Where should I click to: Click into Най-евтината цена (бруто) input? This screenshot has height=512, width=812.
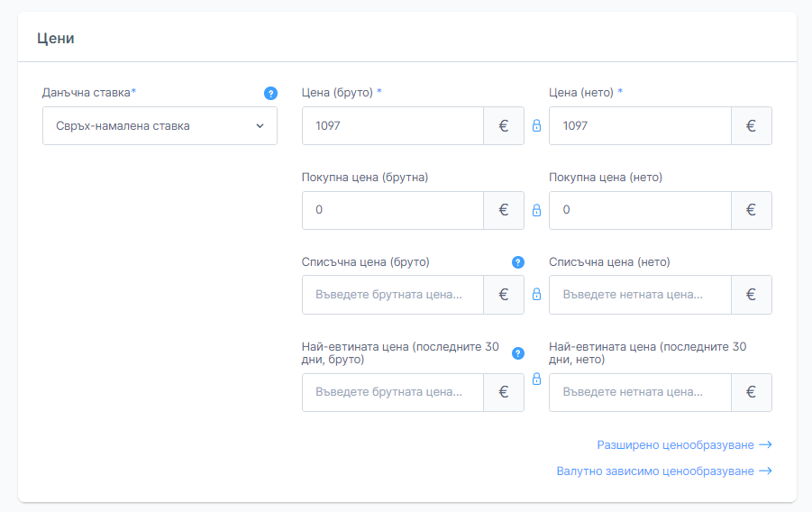tap(393, 392)
